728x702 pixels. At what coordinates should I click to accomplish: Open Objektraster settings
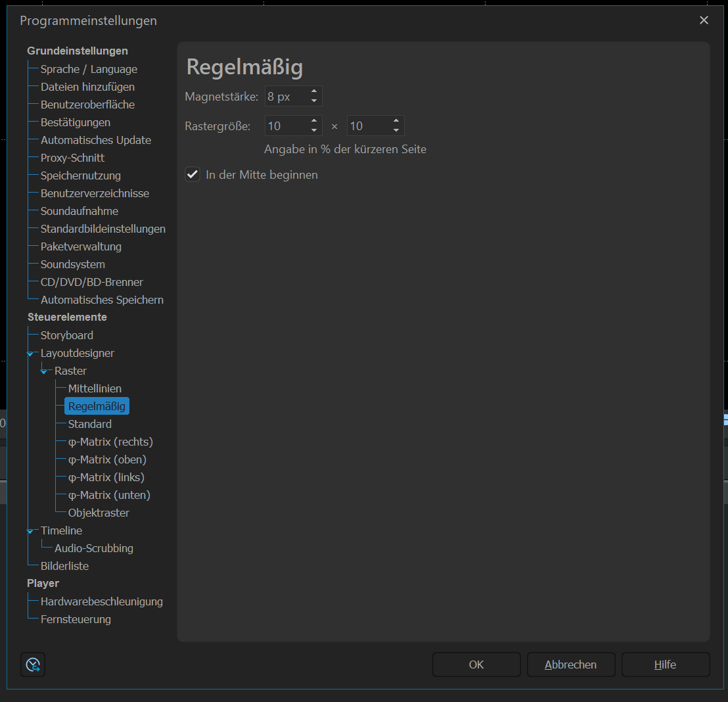click(x=99, y=513)
